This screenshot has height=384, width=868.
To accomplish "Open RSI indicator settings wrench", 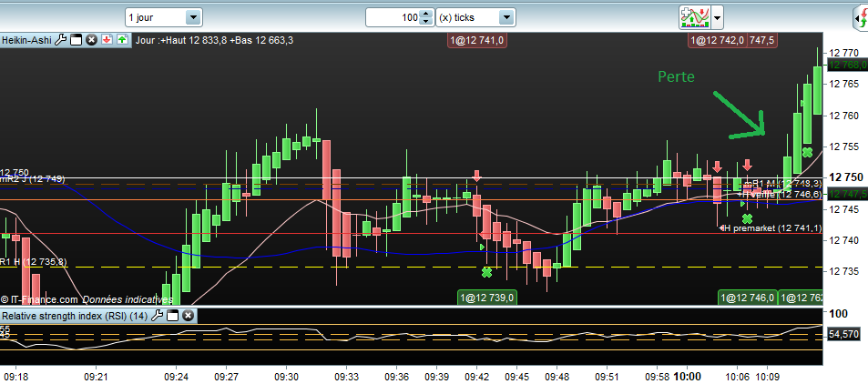I will [157, 316].
